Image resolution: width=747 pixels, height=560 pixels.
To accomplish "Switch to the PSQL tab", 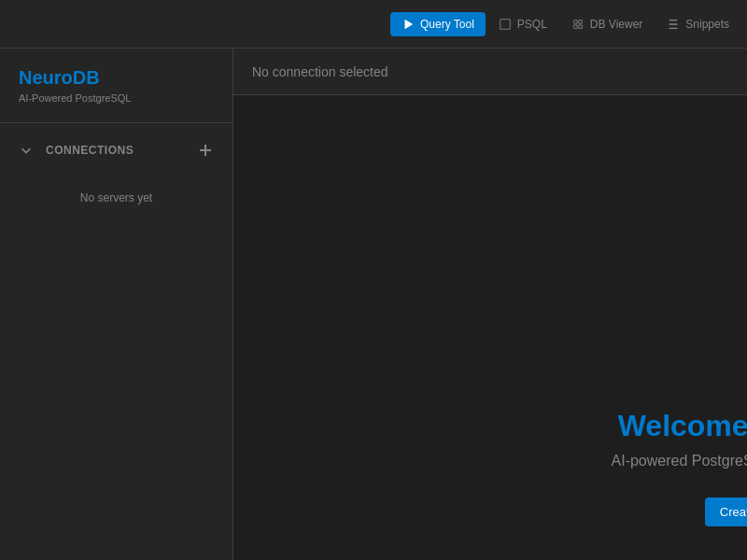I will [x=523, y=24].
